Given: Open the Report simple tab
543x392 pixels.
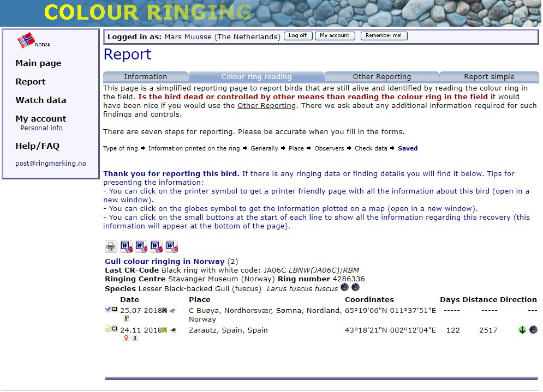Looking at the screenshot, I should [489, 77].
